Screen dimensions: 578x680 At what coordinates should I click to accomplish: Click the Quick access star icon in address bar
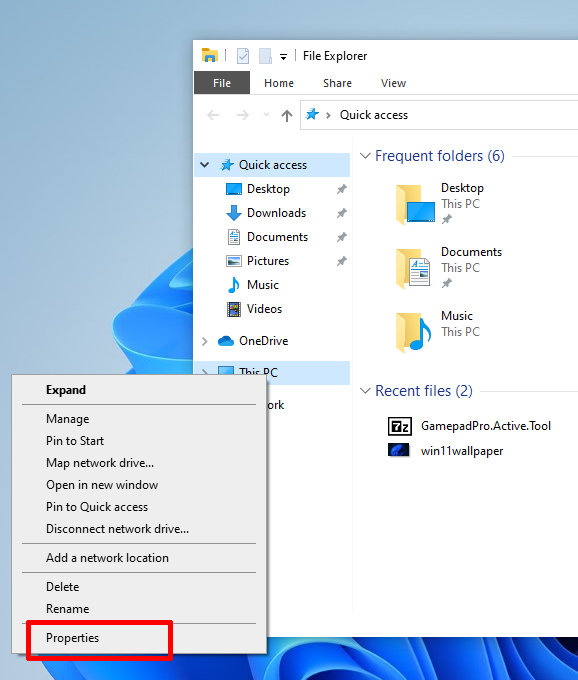click(312, 114)
